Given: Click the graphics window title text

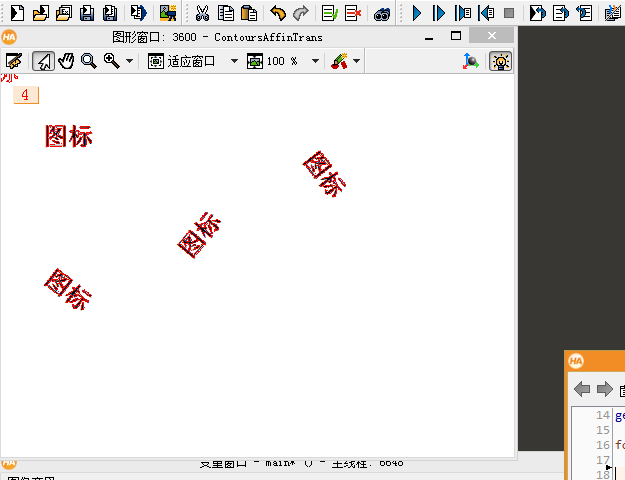Looking at the screenshot, I should [x=217, y=37].
